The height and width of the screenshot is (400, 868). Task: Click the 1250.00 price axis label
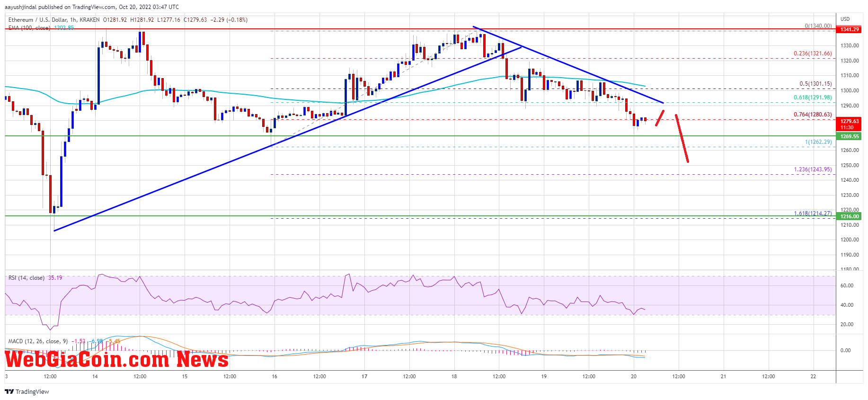[x=850, y=165]
